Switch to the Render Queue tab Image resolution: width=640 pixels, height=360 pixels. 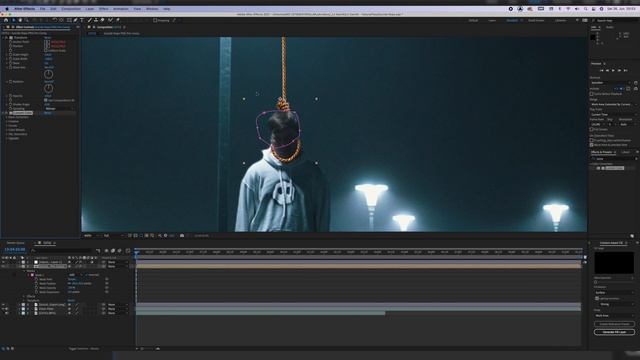coord(16,243)
